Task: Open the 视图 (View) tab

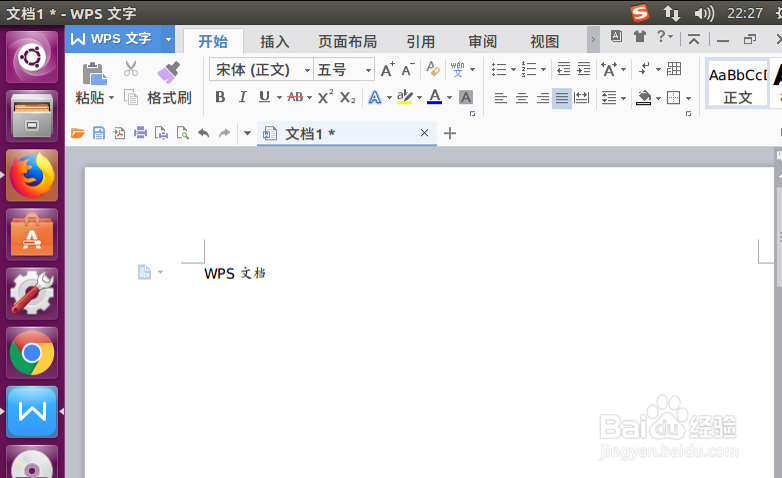Action: tap(545, 41)
